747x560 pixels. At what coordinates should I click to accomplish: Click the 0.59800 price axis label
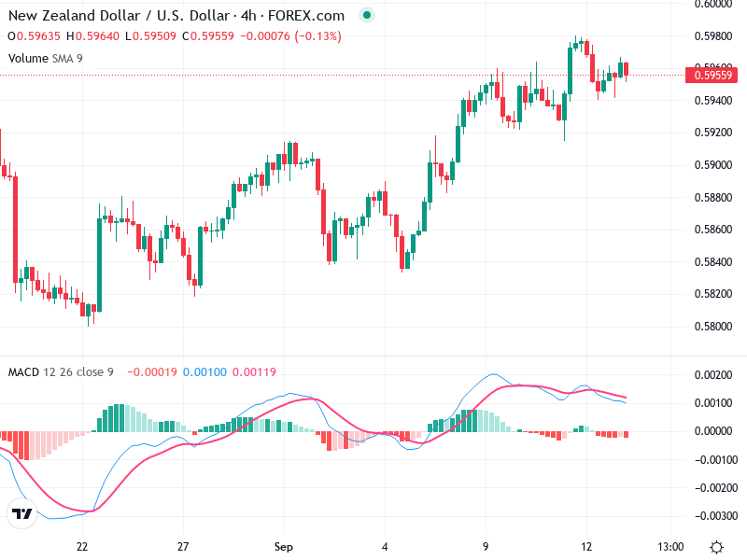[713, 36]
